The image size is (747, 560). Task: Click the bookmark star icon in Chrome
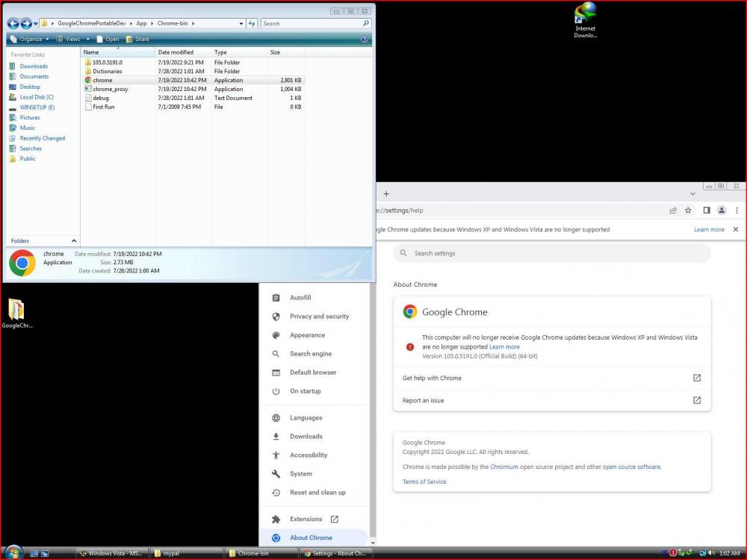[688, 211]
